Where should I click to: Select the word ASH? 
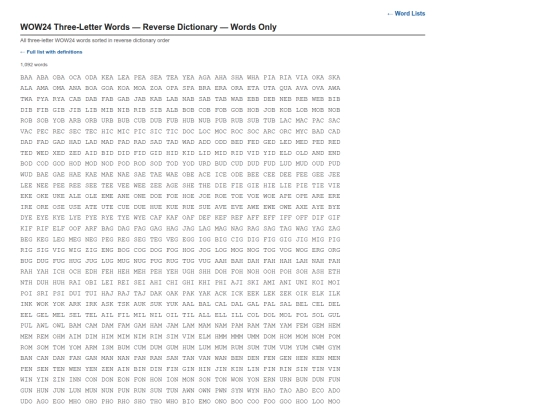pos(318,272)
